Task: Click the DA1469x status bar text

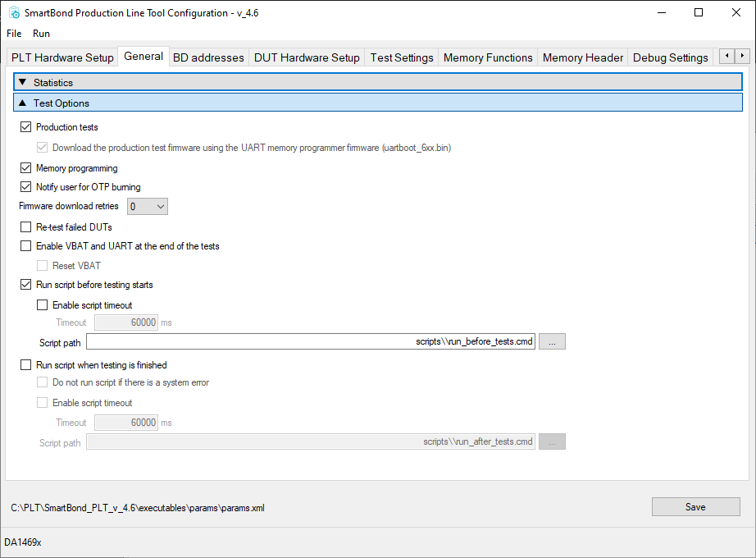Action: point(23,542)
